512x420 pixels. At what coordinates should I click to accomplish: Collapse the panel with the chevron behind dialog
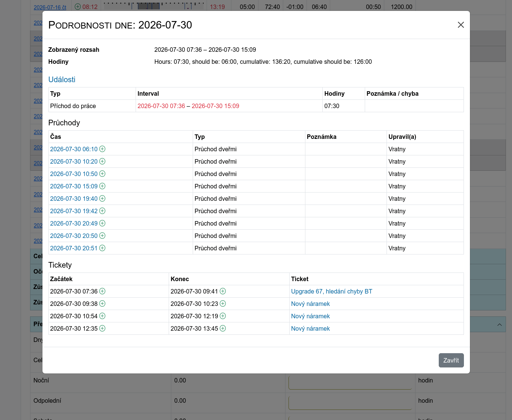(499, 325)
